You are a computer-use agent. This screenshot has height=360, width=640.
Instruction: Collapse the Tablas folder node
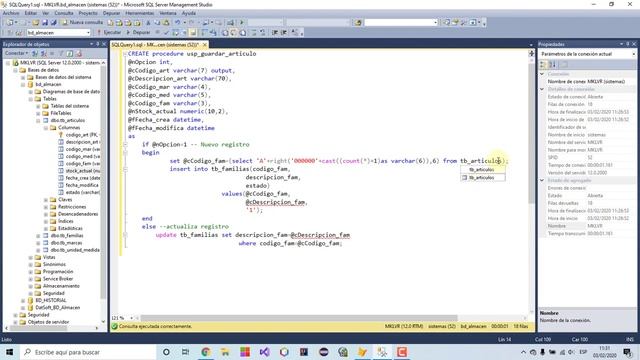[31, 99]
